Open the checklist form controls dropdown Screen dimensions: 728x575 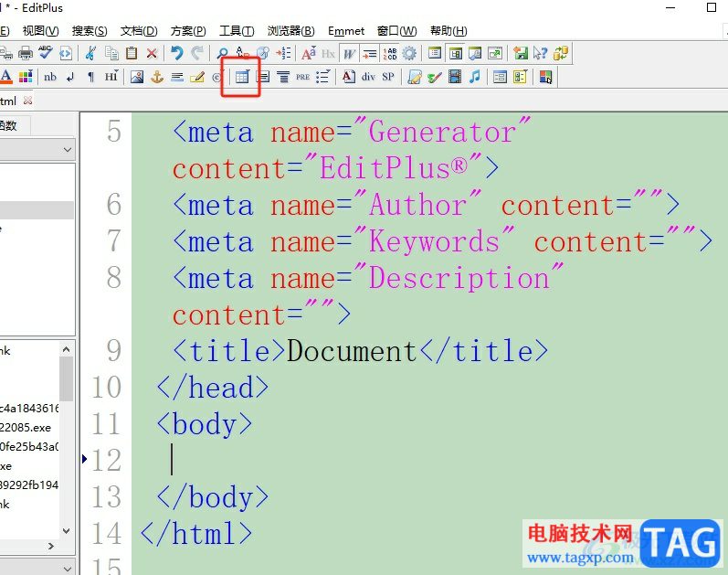coord(520,77)
